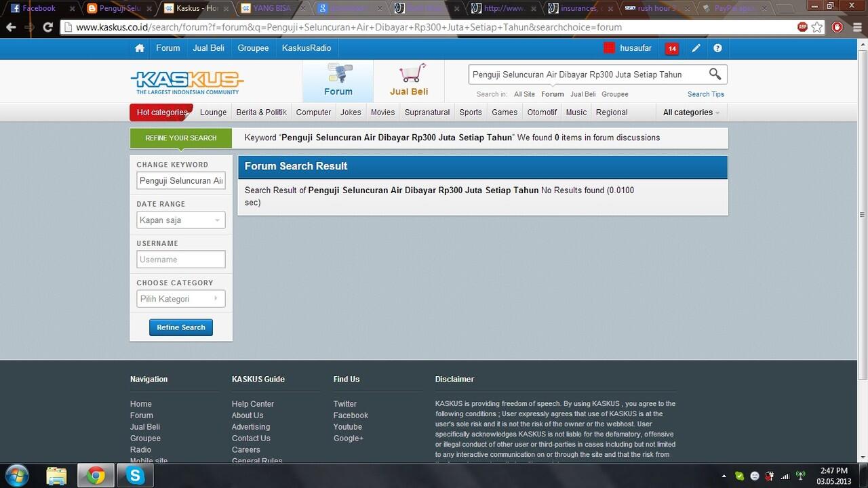Open the Youtube footer link
Screen dimensions: 868x488
(x=348, y=427)
